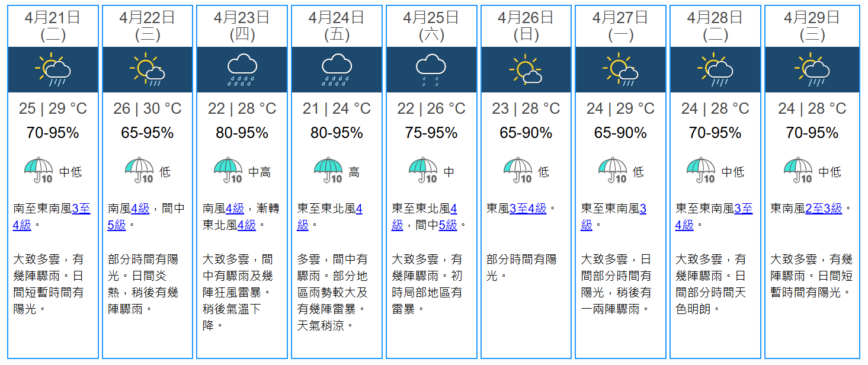Click the April 23 heavy rain cloud icon
Image resolution: width=868 pixels, height=365 pixels.
pyautogui.click(x=242, y=70)
